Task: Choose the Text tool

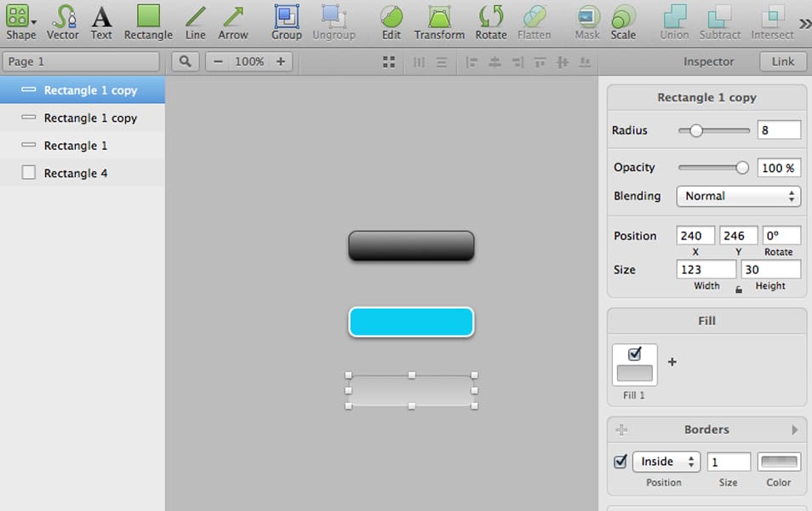Action: coord(101,20)
